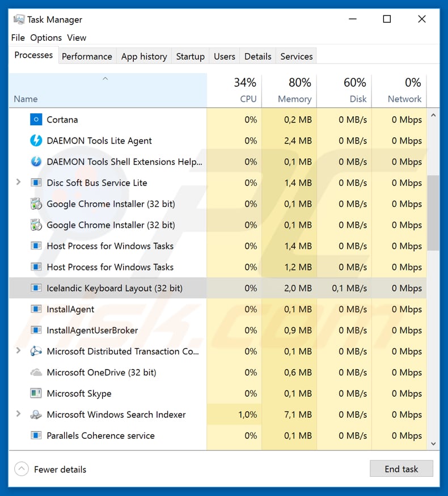Screen dimensions: 448x496
Task: Expand the Microsoft Windows Search Indexer group
Action: pos(18,414)
